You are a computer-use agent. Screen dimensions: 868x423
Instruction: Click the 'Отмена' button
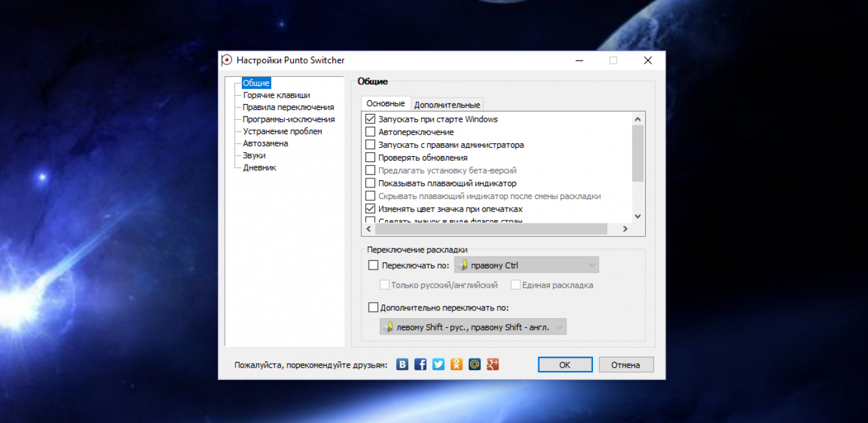click(626, 364)
